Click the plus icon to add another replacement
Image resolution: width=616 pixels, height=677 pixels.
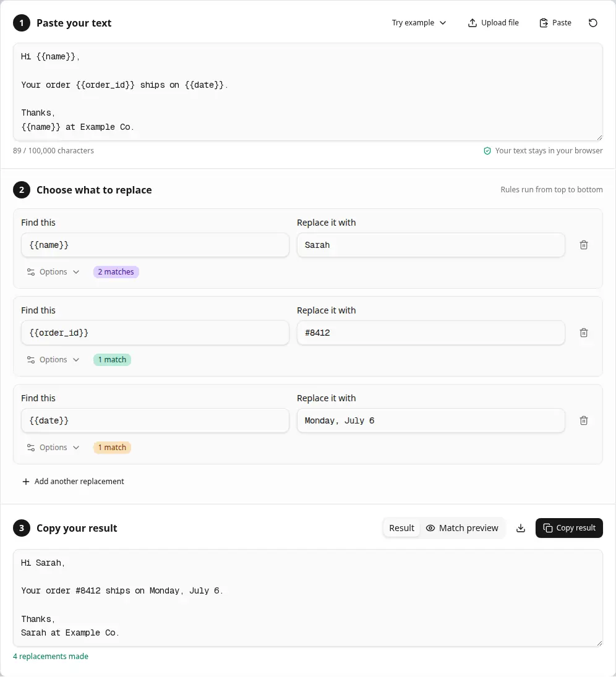[x=26, y=482]
